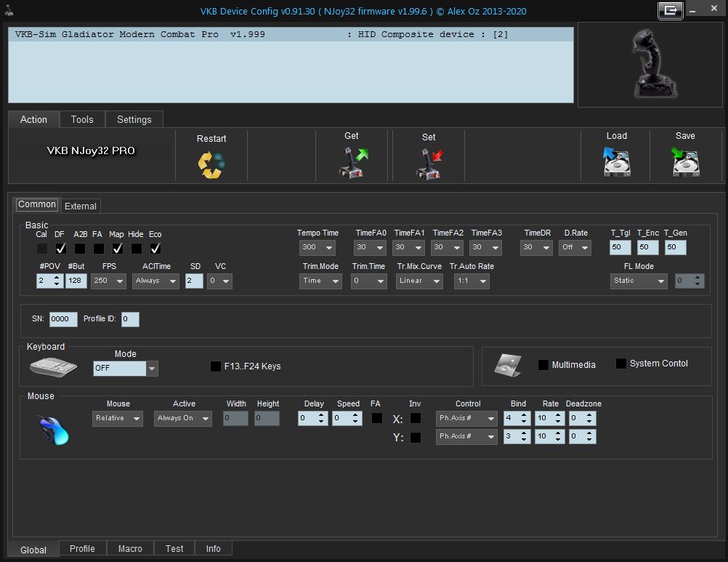Enable the System Contol checkbox

tap(620, 364)
